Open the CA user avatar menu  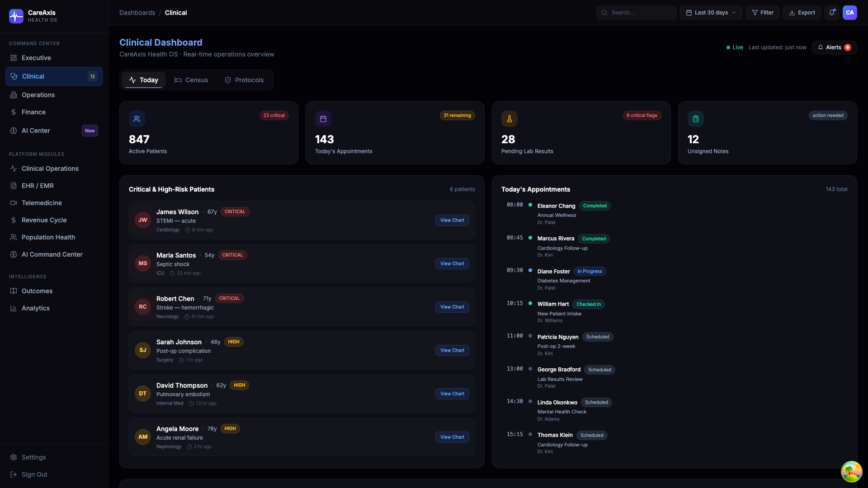(850, 13)
